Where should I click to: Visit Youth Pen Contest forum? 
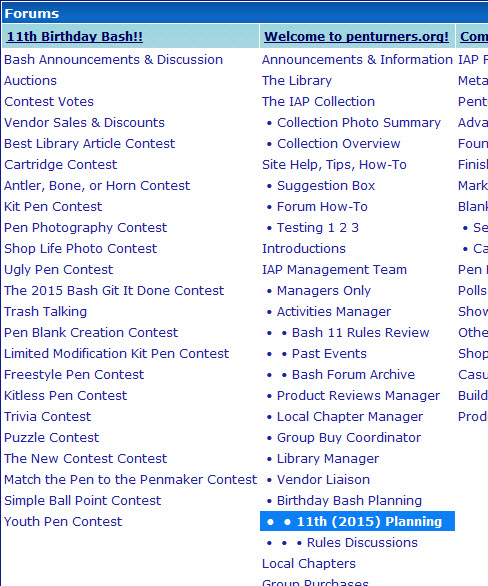(63, 521)
